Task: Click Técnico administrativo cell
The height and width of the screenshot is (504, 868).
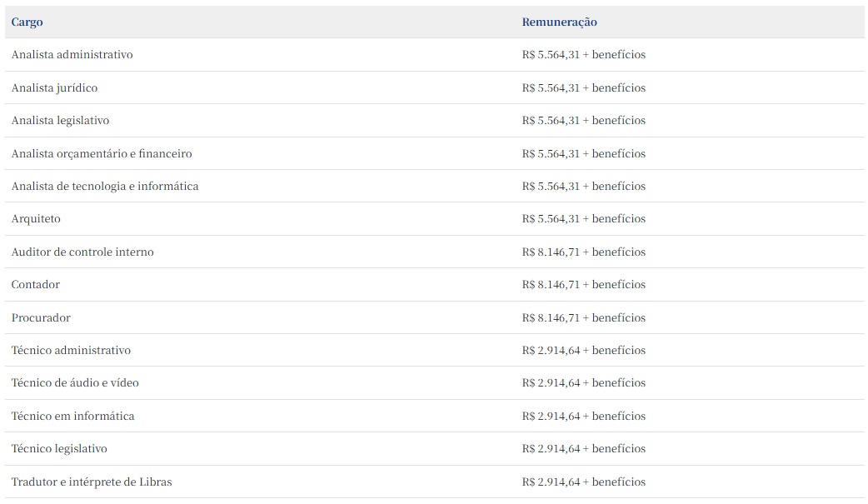Action: tap(71, 350)
